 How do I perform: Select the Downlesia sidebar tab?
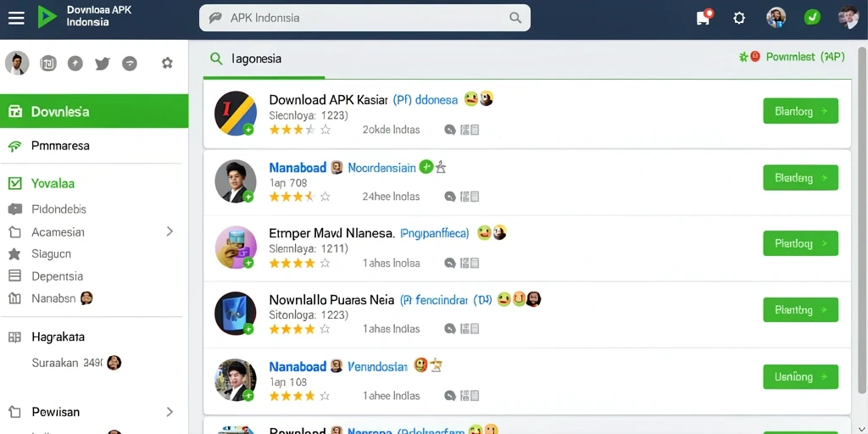94,111
